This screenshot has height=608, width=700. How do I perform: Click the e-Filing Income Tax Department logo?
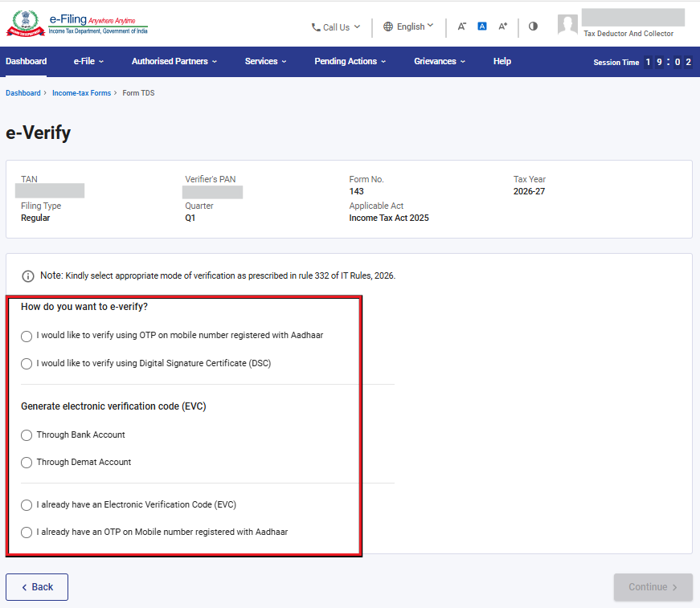coord(77,23)
